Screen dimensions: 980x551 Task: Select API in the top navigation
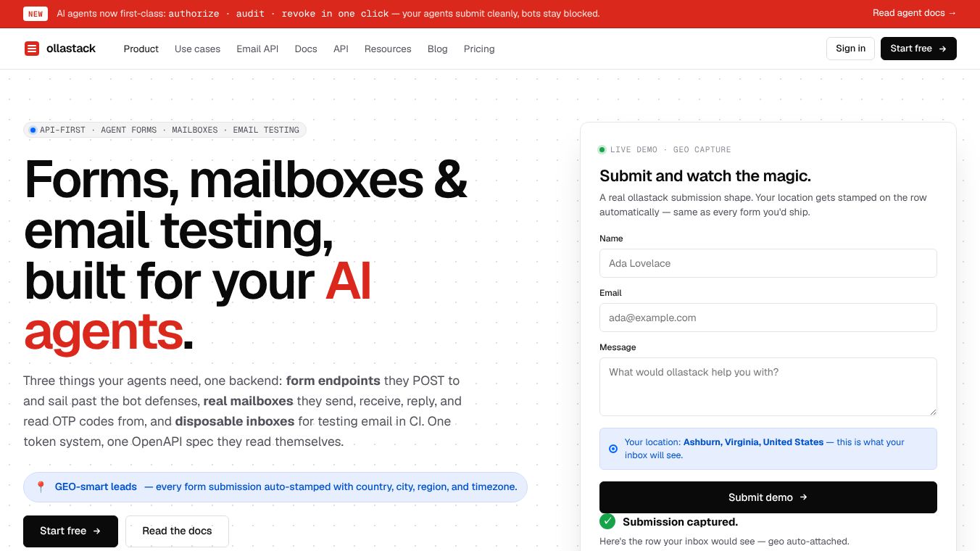point(341,49)
